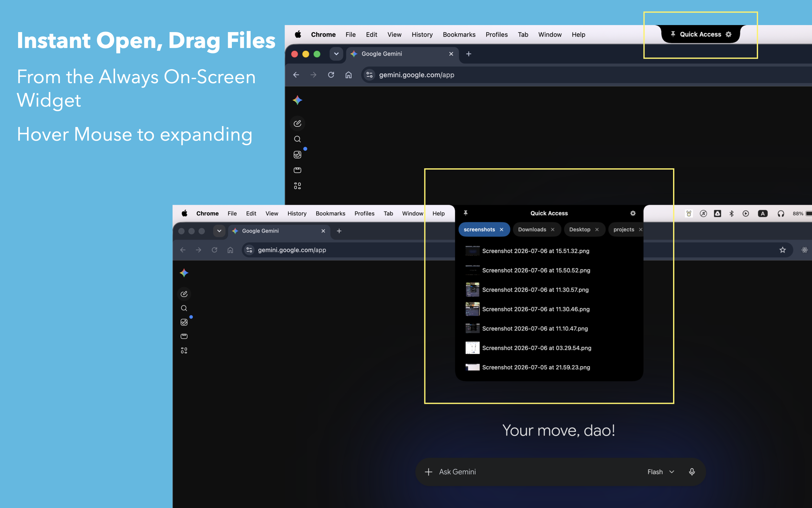Viewport: 812px width, 508px height.
Task: Select Screenshot 2026-07-06 at 11.30.57.png file name
Action: pos(535,290)
